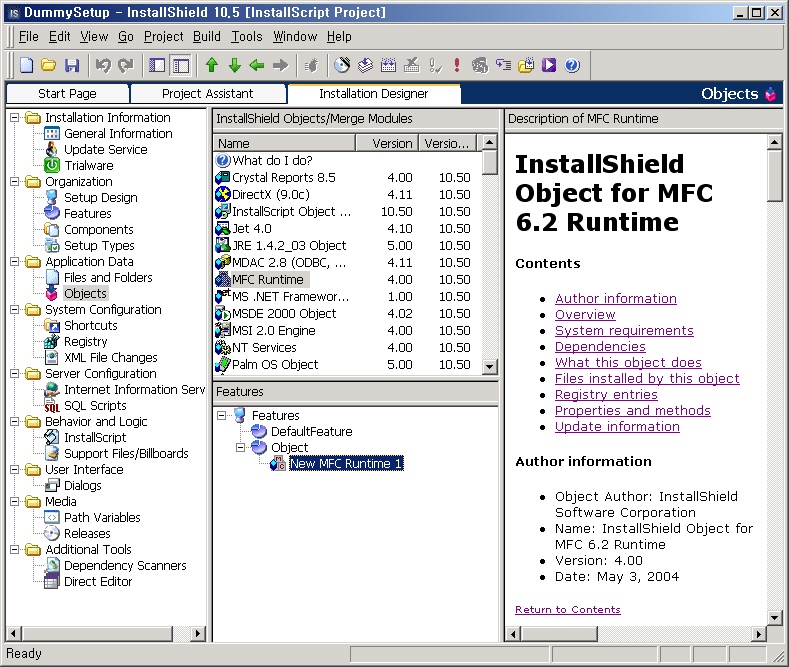
Task: Click the Version column header
Action: click(x=387, y=143)
